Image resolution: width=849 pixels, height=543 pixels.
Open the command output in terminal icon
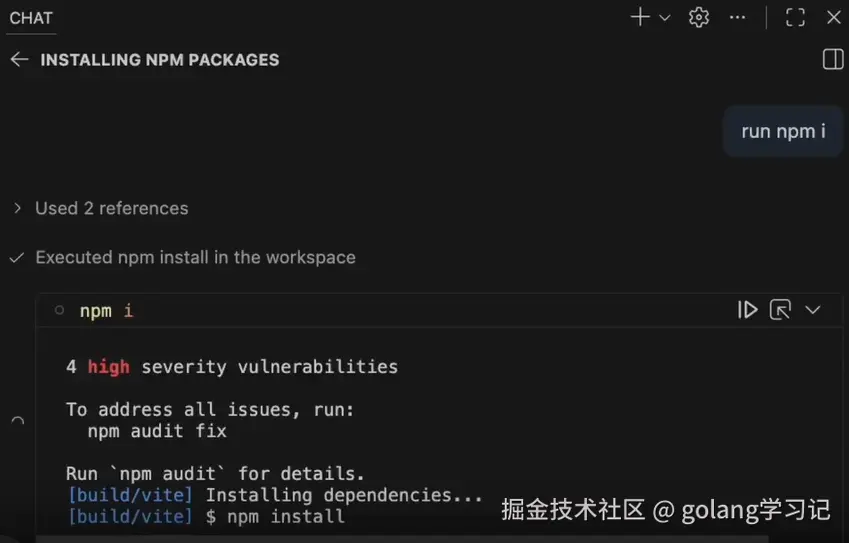pos(780,310)
